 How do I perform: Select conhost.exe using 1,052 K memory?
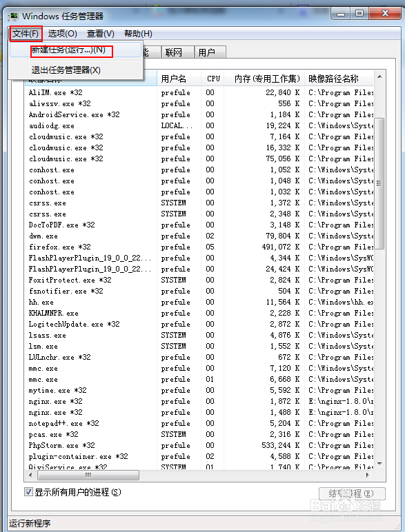point(199,170)
